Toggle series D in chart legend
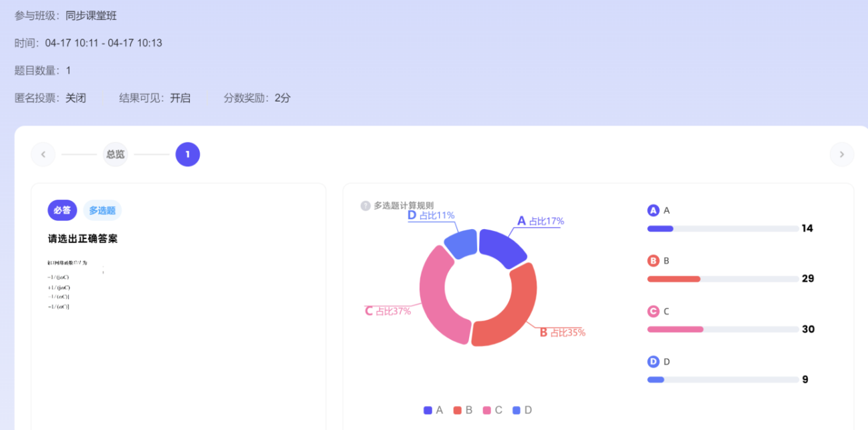Viewport: 868px width, 430px height. pyautogui.click(x=522, y=410)
